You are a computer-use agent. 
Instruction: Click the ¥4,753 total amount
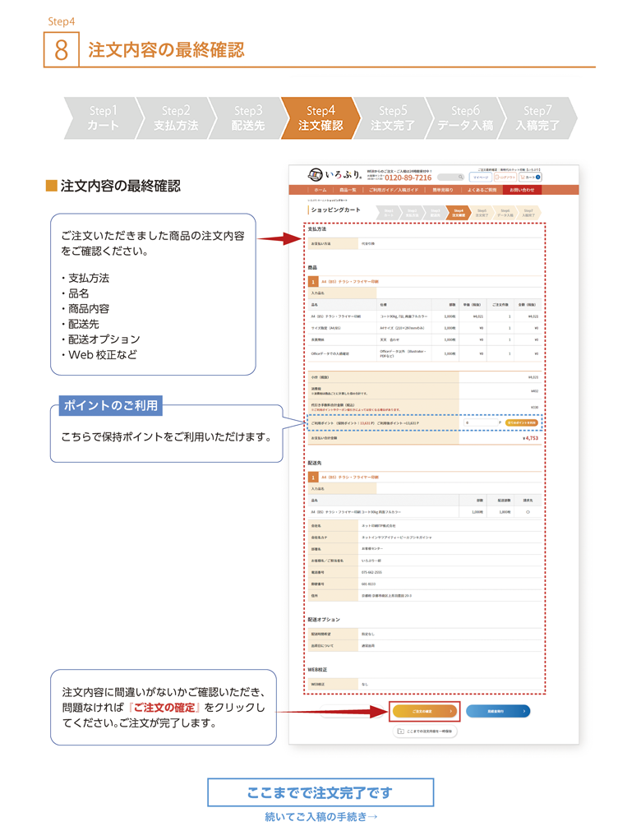click(x=530, y=438)
